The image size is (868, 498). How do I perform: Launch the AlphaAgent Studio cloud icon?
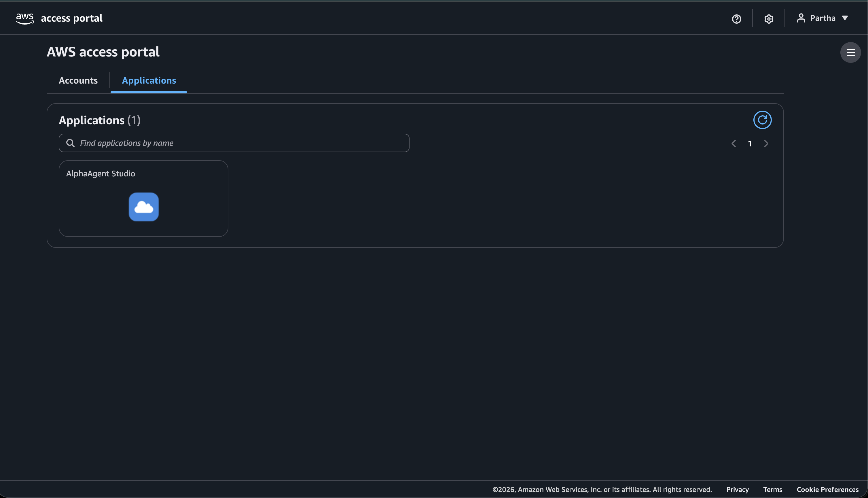coord(143,207)
